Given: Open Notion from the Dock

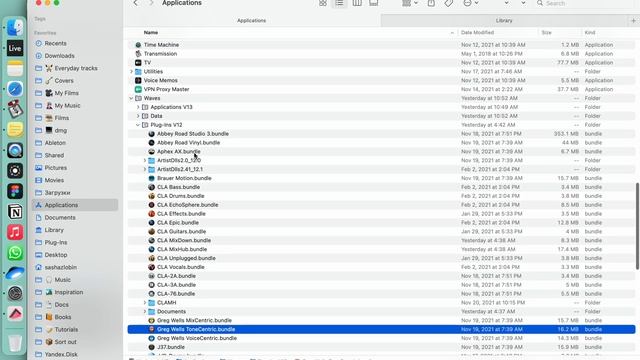Looking at the screenshot, I should click(x=15, y=212).
